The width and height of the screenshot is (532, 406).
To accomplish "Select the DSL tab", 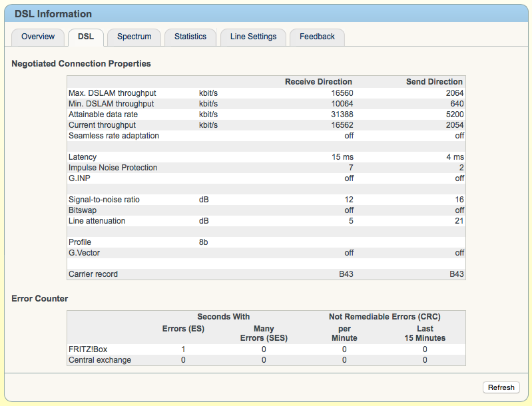I will 85,37.
